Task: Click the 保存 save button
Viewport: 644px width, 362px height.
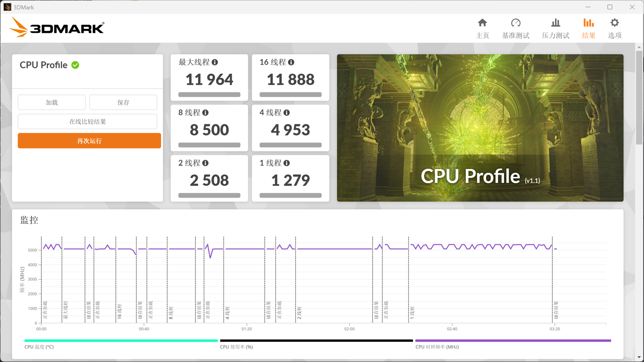Action: [123, 102]
